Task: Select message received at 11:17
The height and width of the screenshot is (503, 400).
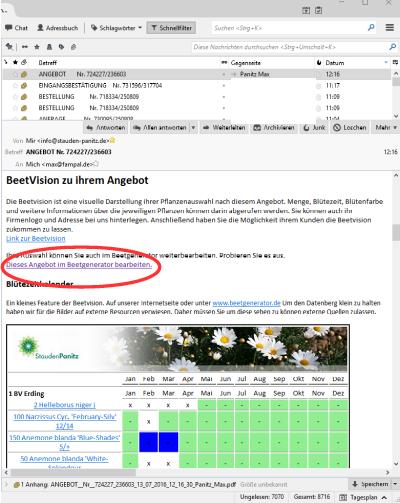Action: pyautogui.click(x=333, y=86)
